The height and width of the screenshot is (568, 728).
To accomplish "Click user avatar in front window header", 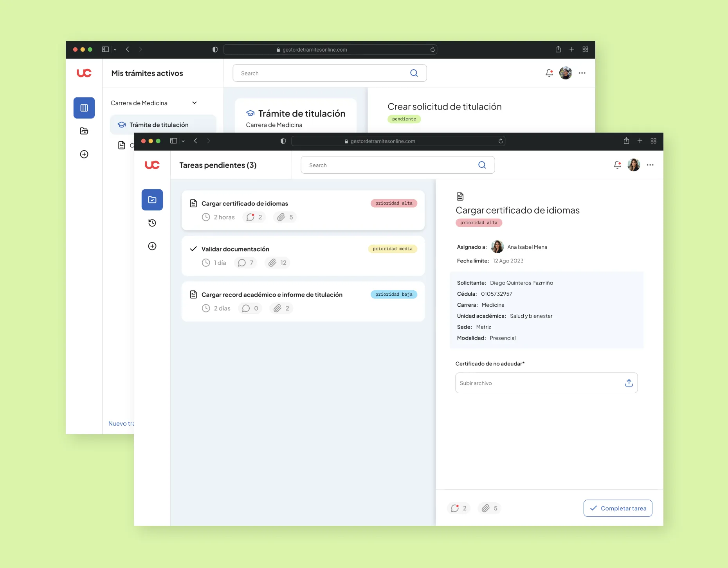I will [x=634, y=165].
